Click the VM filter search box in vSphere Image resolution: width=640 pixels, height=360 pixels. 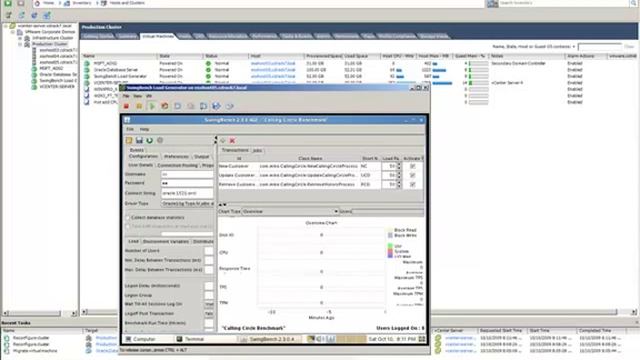[600, 47]
